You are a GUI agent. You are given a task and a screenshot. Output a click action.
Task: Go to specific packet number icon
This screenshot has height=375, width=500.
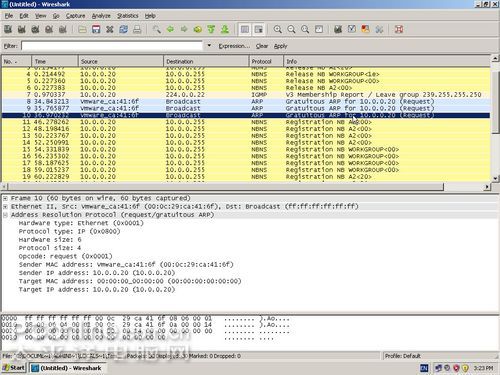coord(198,29)
